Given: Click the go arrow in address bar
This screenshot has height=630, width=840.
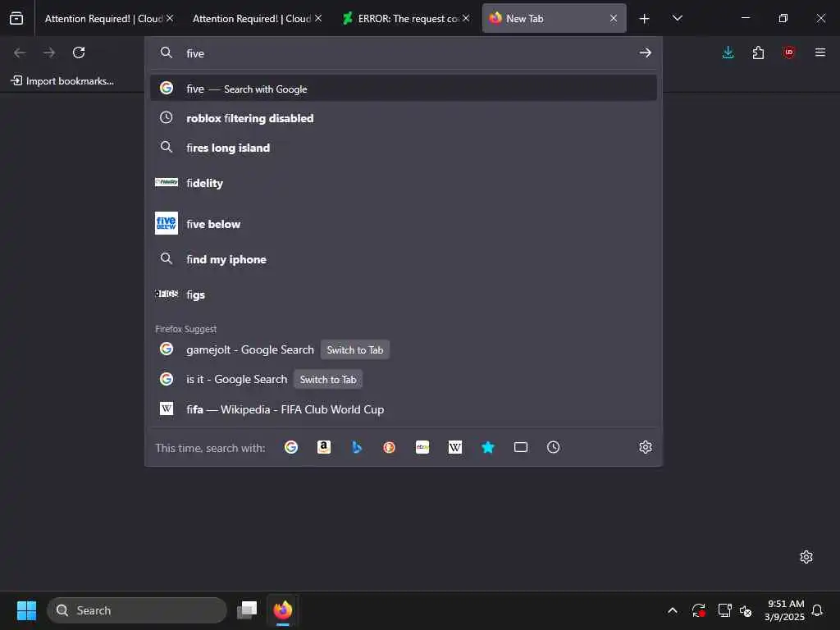Looking at the screenshot, I should [x=645, y=52].
